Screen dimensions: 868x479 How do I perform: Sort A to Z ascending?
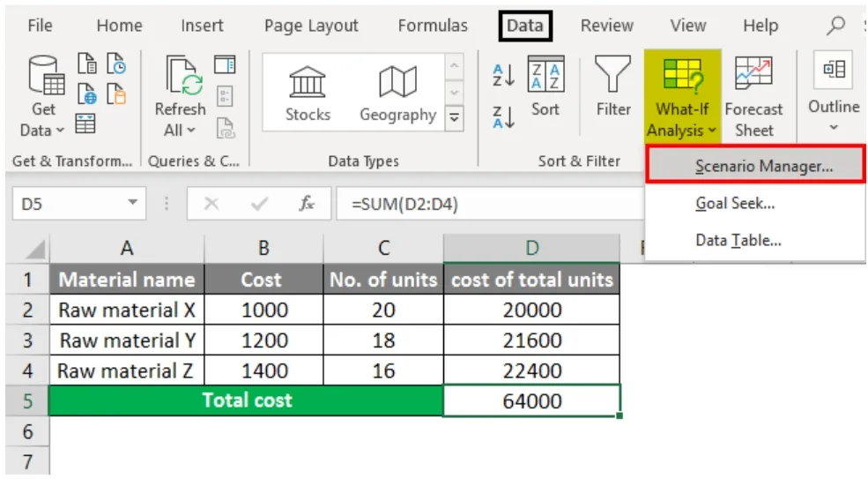tap(504, 75)
